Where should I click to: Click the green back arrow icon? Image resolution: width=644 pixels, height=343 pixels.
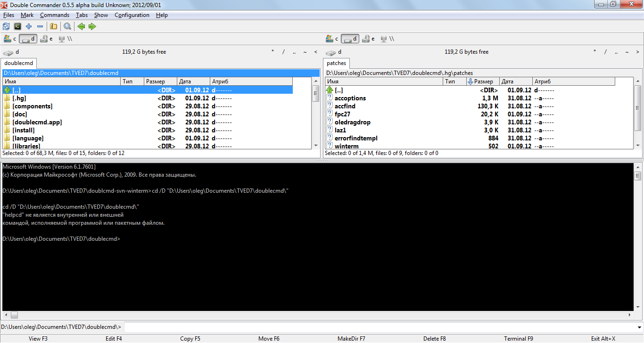(x=81, y=26)
